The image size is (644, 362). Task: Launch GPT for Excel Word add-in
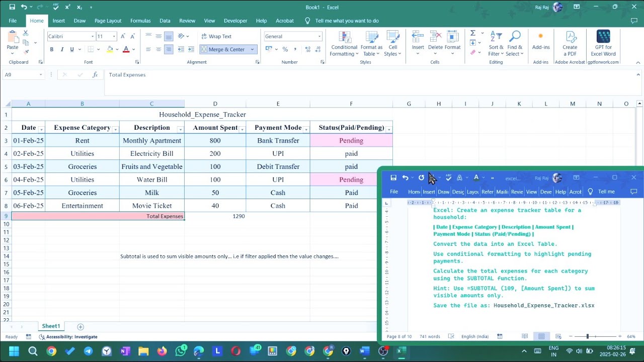click(603, 44)
